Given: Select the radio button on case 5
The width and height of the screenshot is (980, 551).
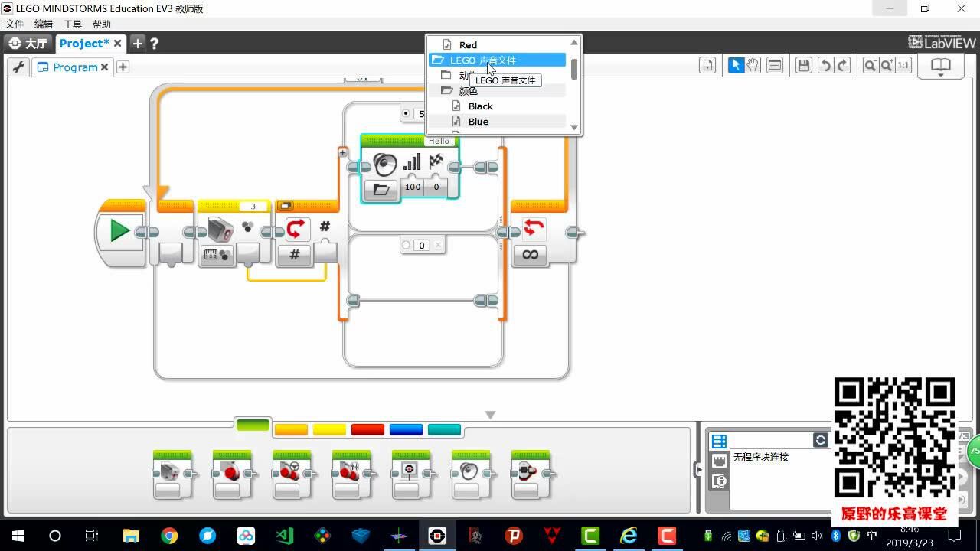Looking at the screenshot, I should [x=406, y=114].
